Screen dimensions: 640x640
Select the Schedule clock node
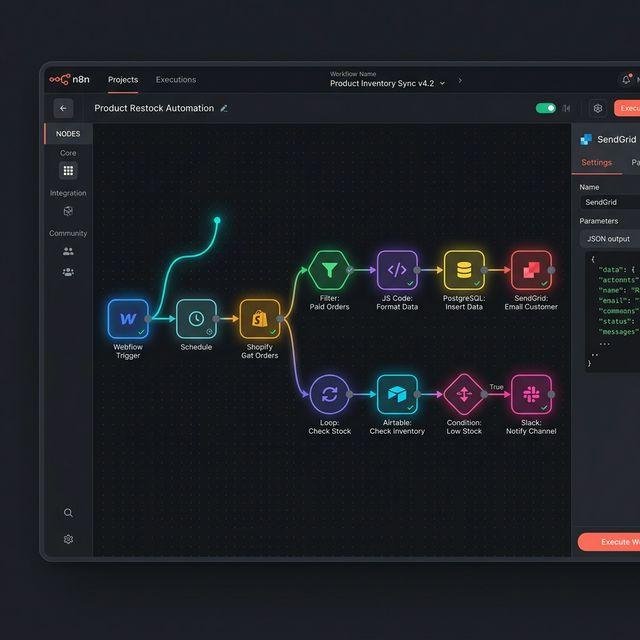pyautogui.click(x=196, y=319)
